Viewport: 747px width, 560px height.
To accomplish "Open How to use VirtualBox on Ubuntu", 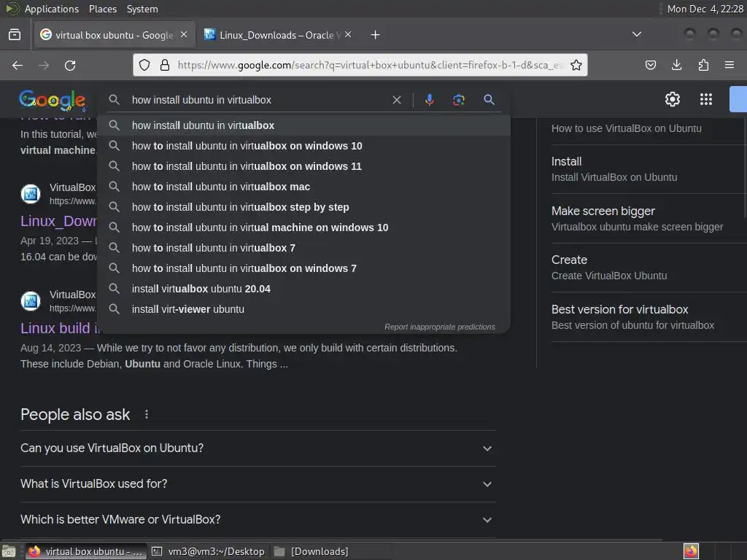I will [626, 128].
